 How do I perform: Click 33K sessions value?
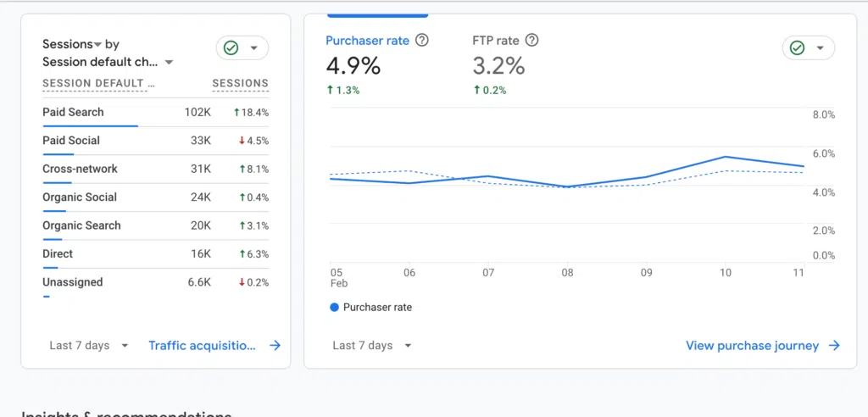click(201, 141)
